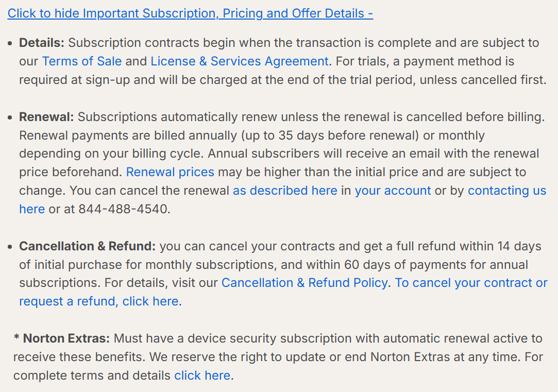The height and width of the screenshot is (392, 558).
Task: Click the phone number 844-488-4540
Action: tap(124, 209)
